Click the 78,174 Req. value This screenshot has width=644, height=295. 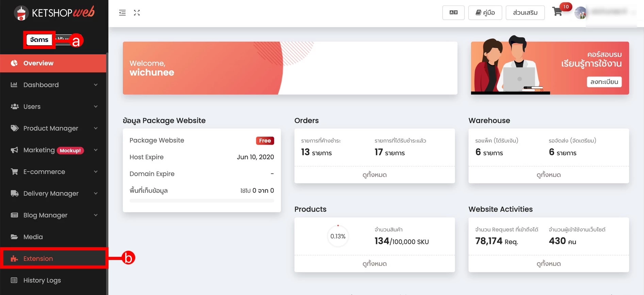[496, 241]
